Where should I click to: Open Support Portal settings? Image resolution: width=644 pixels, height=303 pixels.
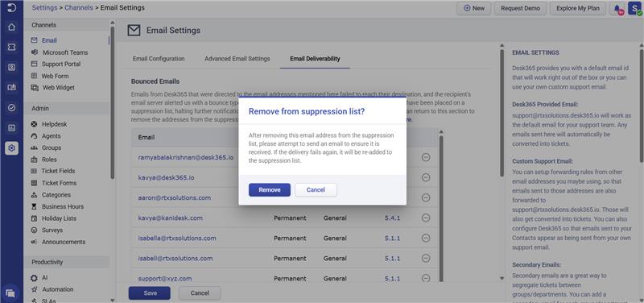click(61, 64)
